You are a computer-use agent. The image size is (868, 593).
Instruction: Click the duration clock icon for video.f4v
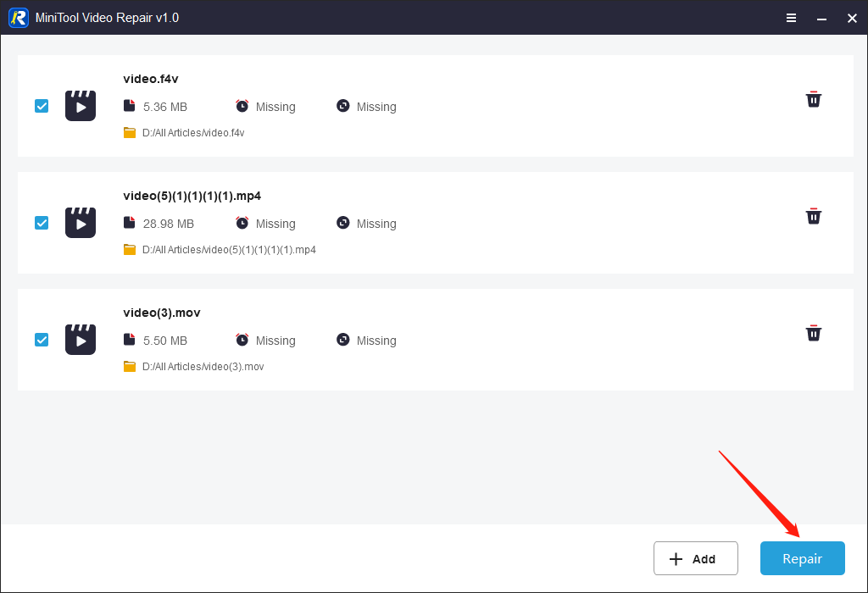tap(242, 106)
